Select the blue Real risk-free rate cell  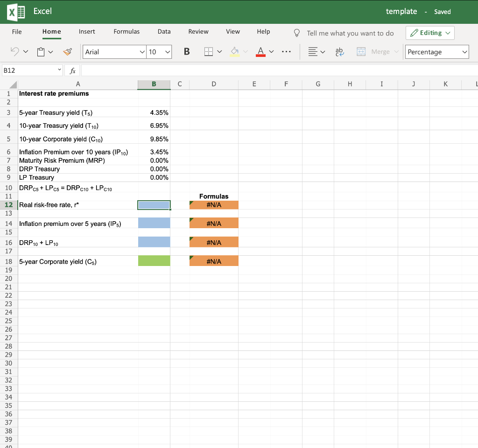[154, 205]
